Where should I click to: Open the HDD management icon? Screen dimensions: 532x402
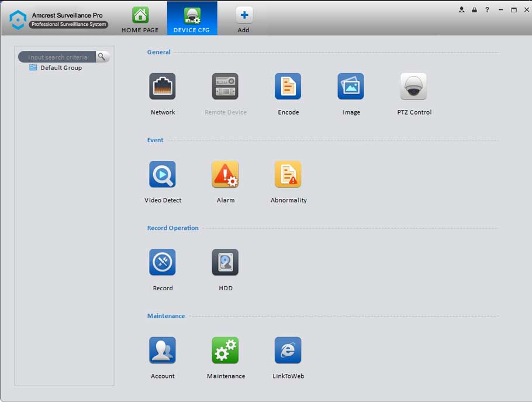225,262
